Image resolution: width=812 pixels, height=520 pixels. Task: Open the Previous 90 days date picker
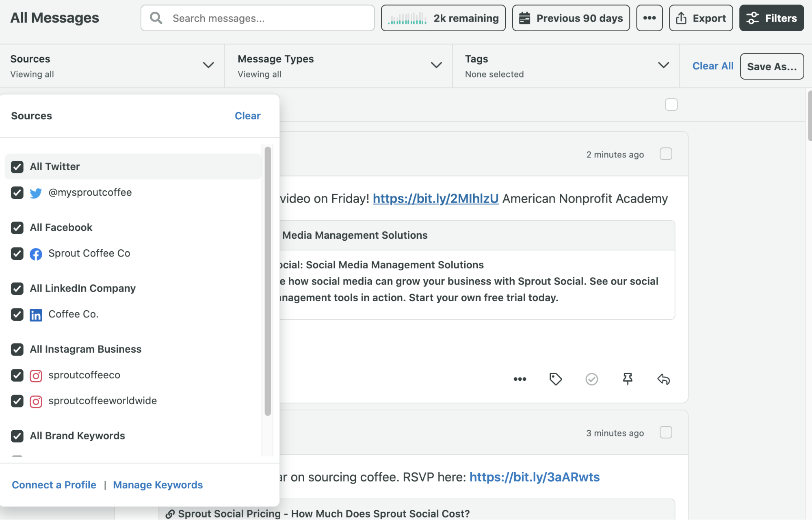tap(571, 18)
